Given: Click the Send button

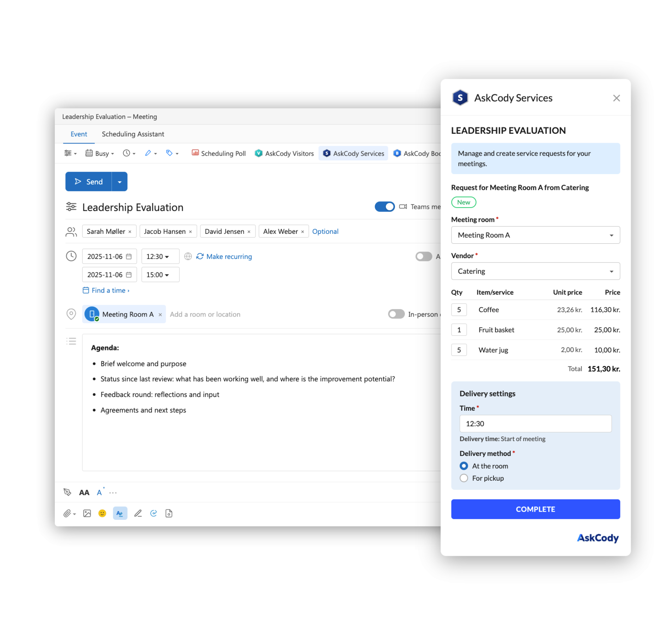Looking at the screenshot, I should click(x=89, y=182).
